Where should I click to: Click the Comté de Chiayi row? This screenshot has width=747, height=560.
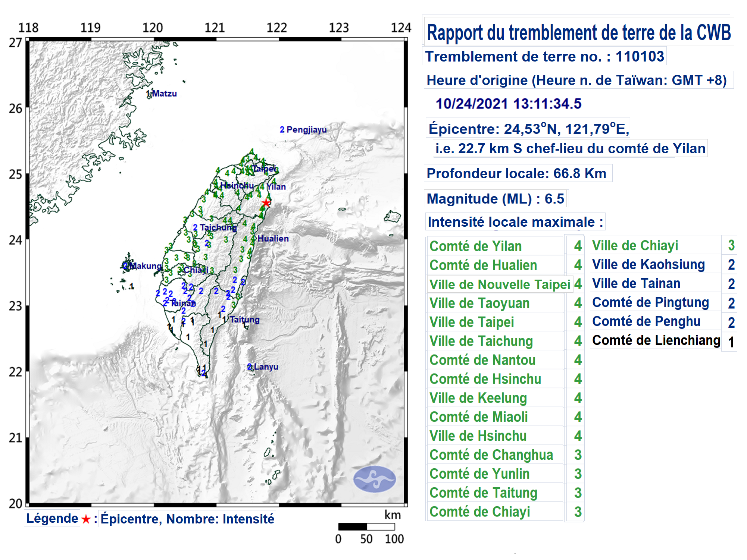[x=480, y=512]
